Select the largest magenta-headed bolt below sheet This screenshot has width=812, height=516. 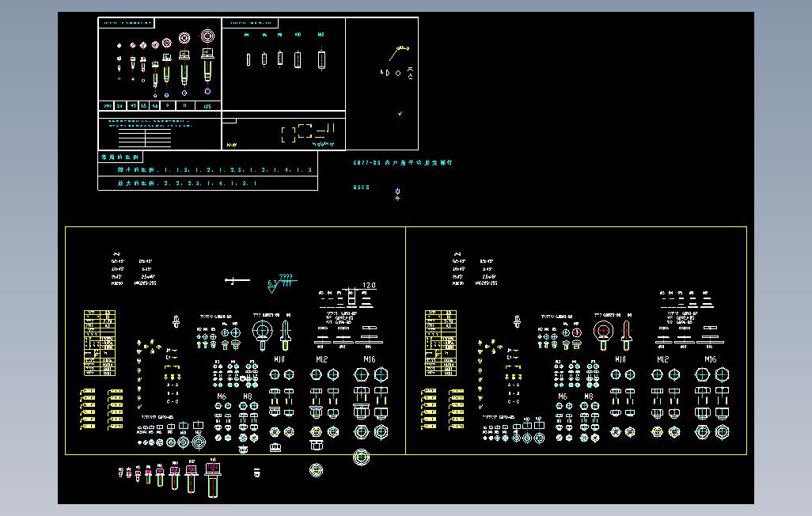(212, 480)
